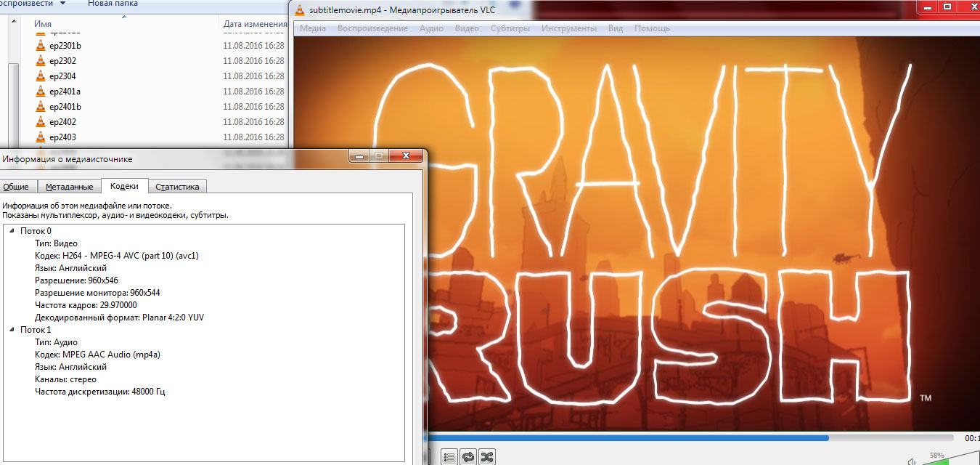Select the ep2301b file's VLC icon in Explorer
The width and height of the screenshot is (980, 465).
click(41, 46)
